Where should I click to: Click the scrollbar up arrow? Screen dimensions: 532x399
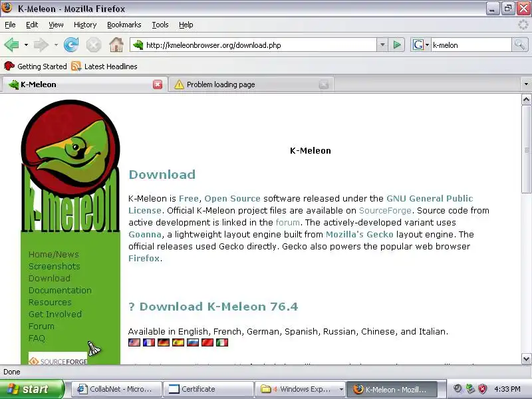point(526,99)
